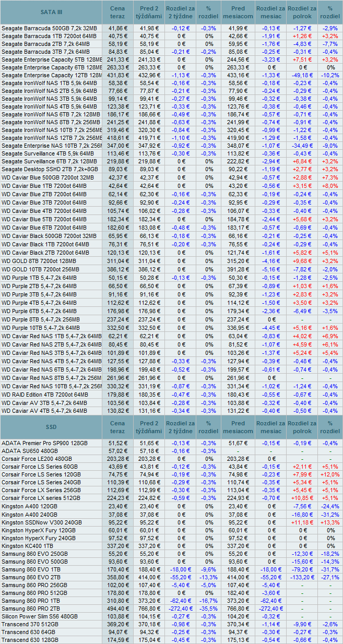
Task: Click -35,5% change for Samsung 860 PRO 2TB
Action: pyautogui.click(x=209, y=609)
